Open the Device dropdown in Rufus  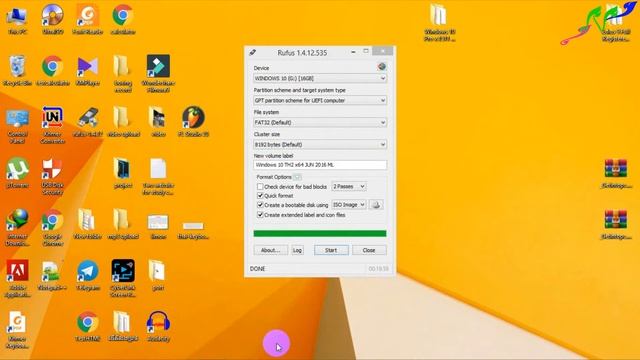tap(320, 78)
